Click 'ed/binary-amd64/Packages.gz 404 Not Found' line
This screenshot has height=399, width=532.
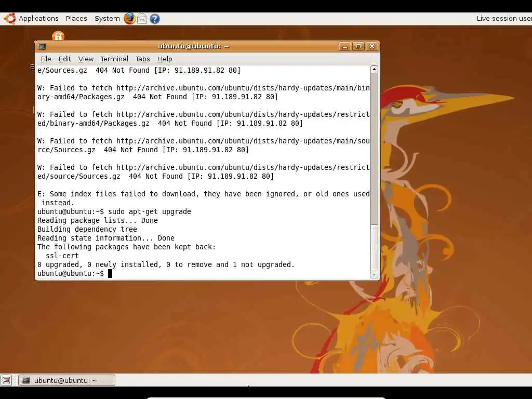point(170,124)
